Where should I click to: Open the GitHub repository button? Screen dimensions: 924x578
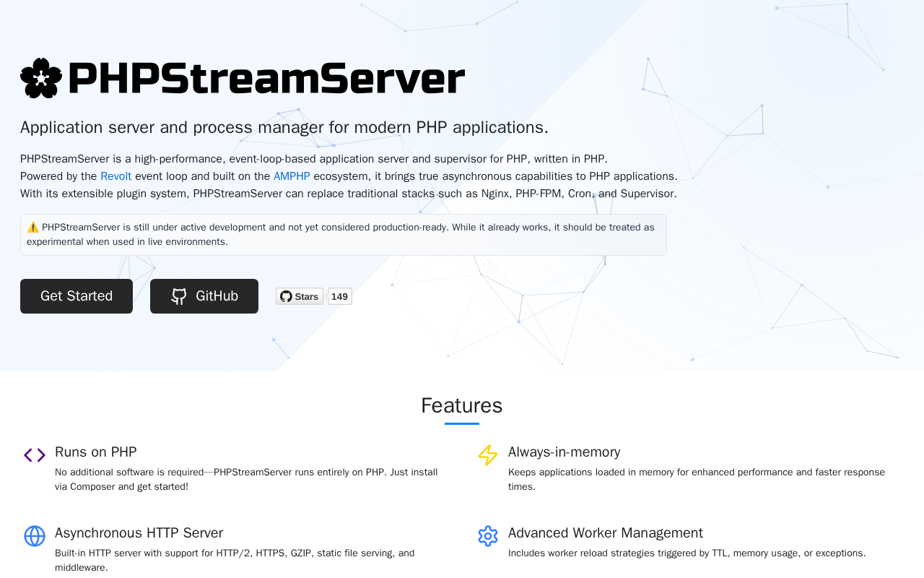pos(204,296)
